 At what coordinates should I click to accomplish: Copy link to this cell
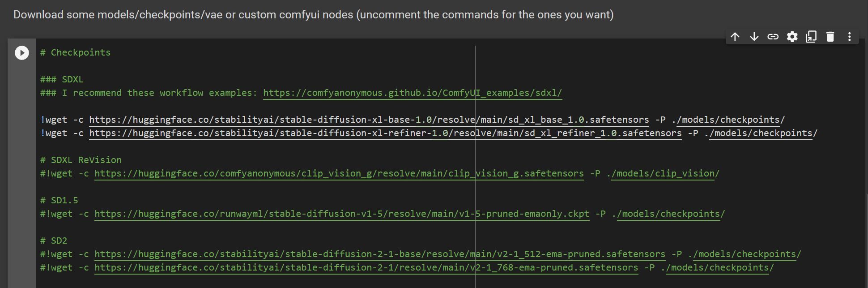pyautogui.click(x=773, y=37)
